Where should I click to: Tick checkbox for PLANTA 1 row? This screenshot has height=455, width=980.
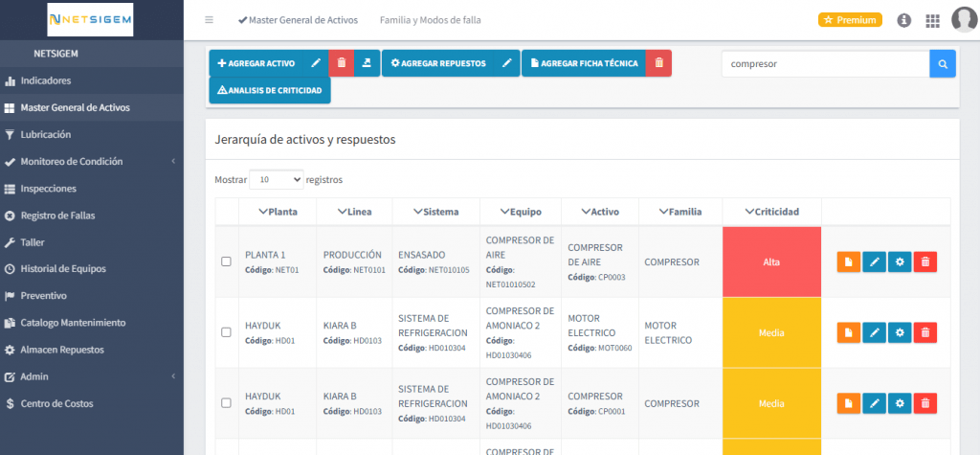tap(226, 262)
